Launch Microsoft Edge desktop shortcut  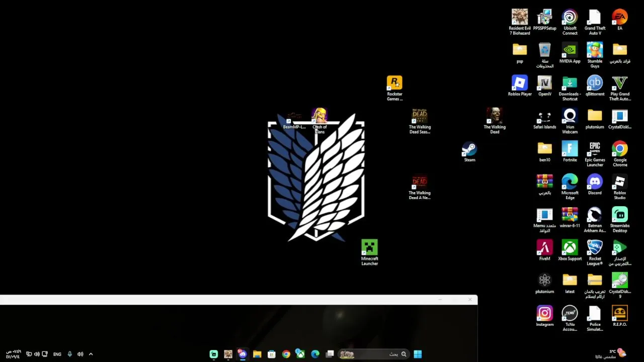570,187
